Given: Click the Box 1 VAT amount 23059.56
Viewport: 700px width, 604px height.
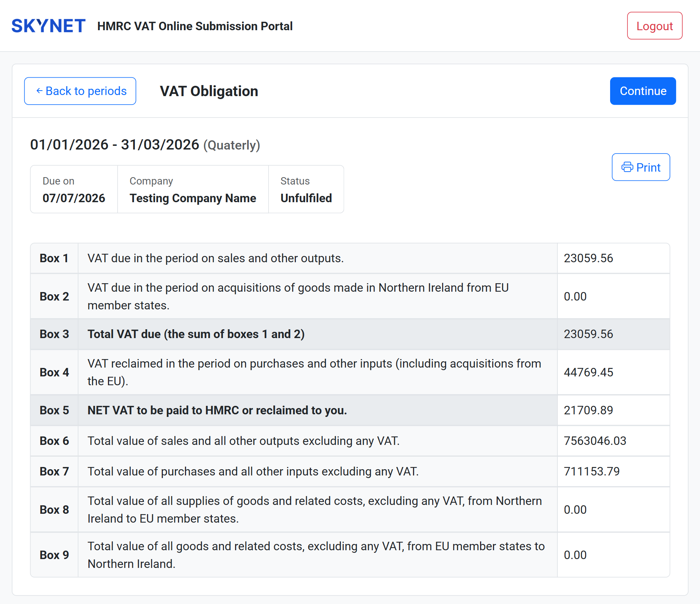Looking at the screenshot, I should pyautogui.click(x=588, y=258).
